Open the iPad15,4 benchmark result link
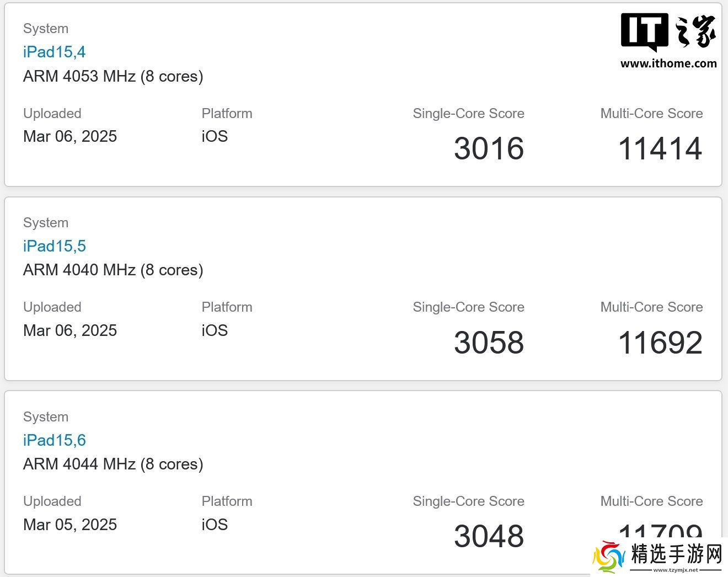 click(x=54, y=52)
